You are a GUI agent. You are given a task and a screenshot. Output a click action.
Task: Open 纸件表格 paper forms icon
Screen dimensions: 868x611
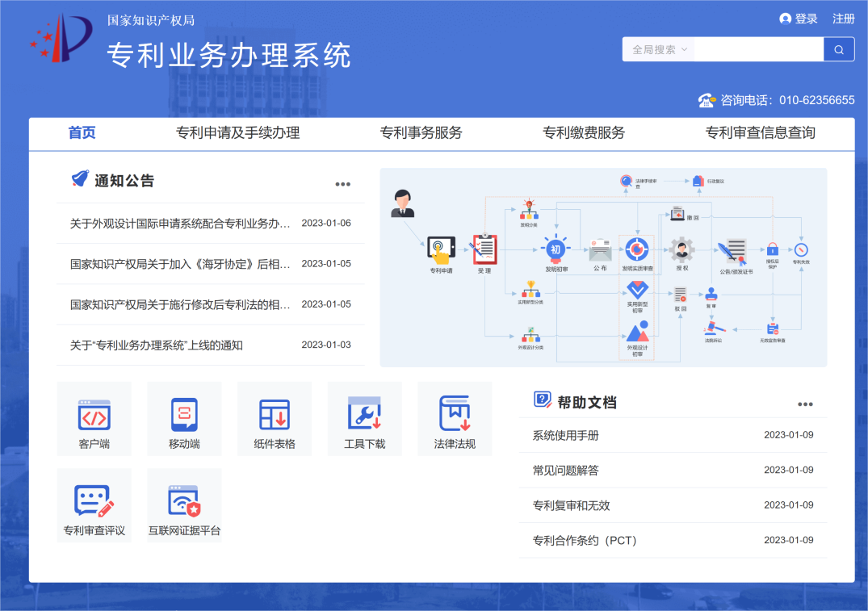[x=275, y=416]
